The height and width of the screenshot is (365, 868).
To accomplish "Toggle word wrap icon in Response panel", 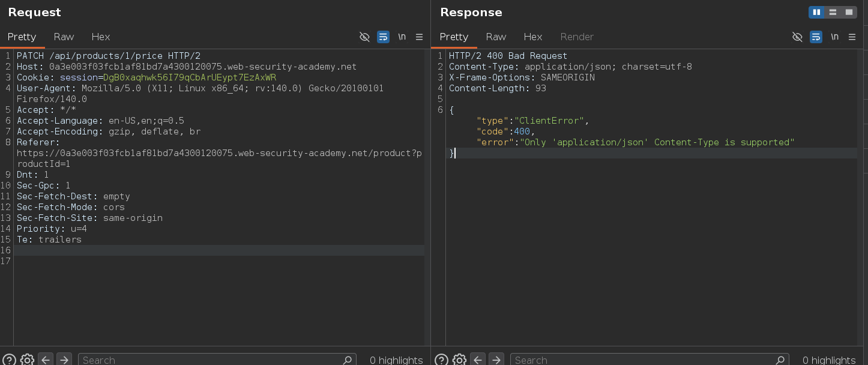I will click(816, 37).
